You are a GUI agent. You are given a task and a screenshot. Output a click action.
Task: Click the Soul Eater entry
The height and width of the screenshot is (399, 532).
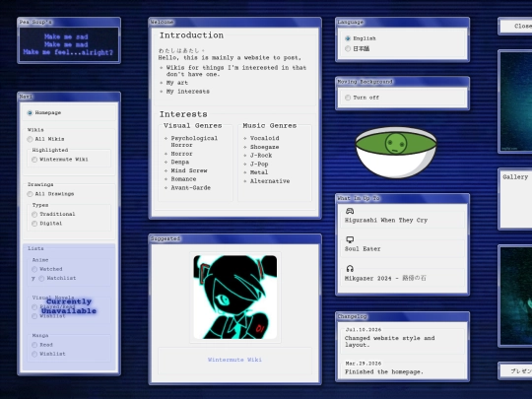[x=363, y=249]
